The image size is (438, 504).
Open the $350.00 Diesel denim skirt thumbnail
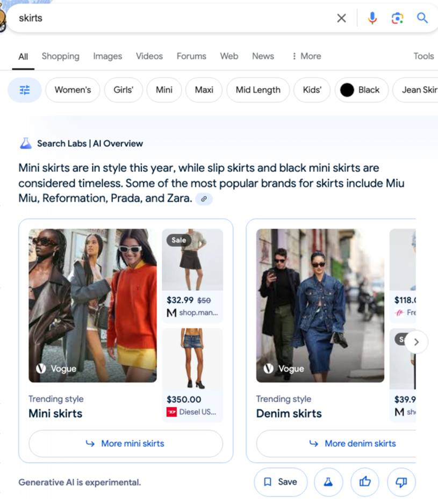[192, 358]
